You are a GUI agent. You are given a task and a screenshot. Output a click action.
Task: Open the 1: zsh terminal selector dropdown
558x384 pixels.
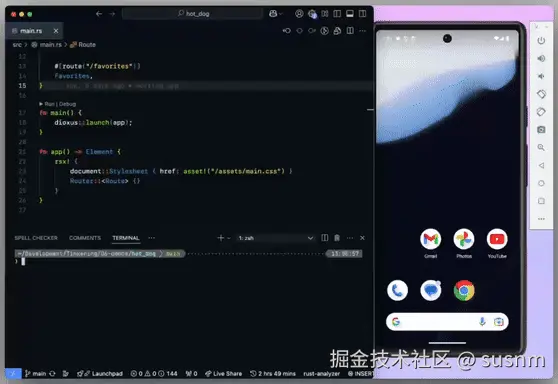tap(276, 238)
